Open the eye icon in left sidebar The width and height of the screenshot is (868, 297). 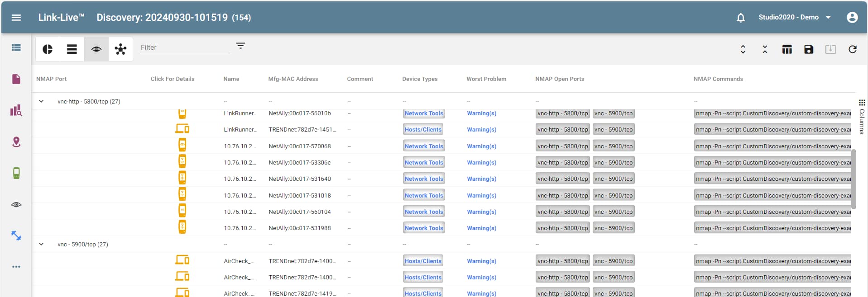click(x=16, y=204)
